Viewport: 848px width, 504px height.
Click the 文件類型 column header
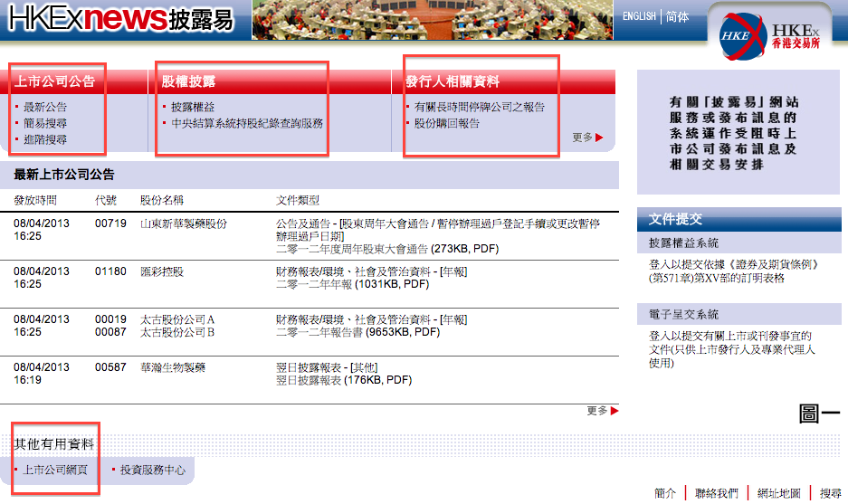(298, 200)
